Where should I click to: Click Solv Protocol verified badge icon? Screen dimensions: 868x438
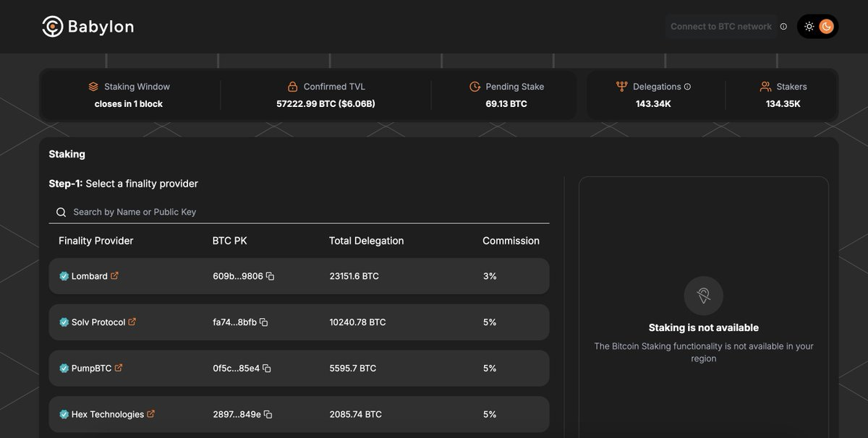[64, 322]
